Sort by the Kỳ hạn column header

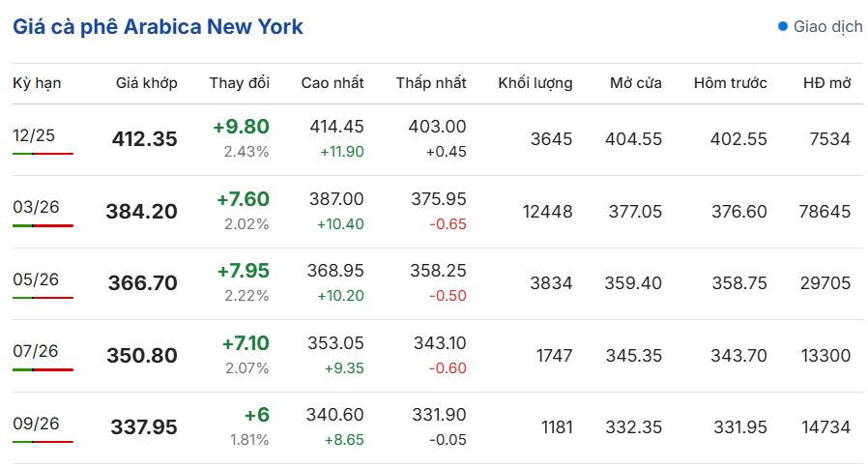pos(37,83)
